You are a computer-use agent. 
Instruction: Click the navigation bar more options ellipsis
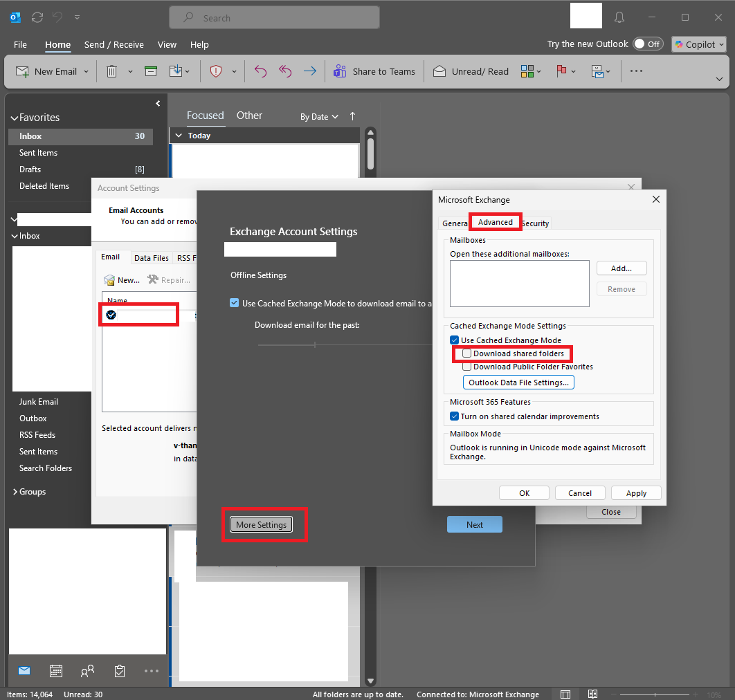152,671
